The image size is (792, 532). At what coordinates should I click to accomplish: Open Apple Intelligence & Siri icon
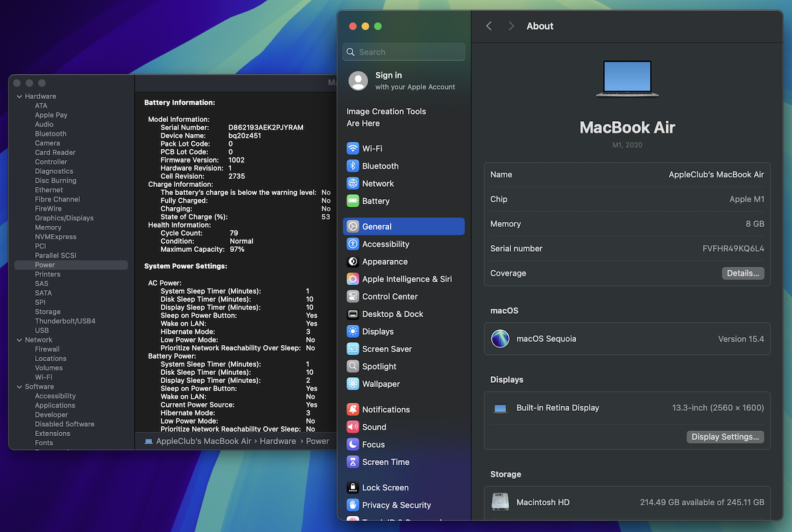point(353,279)
